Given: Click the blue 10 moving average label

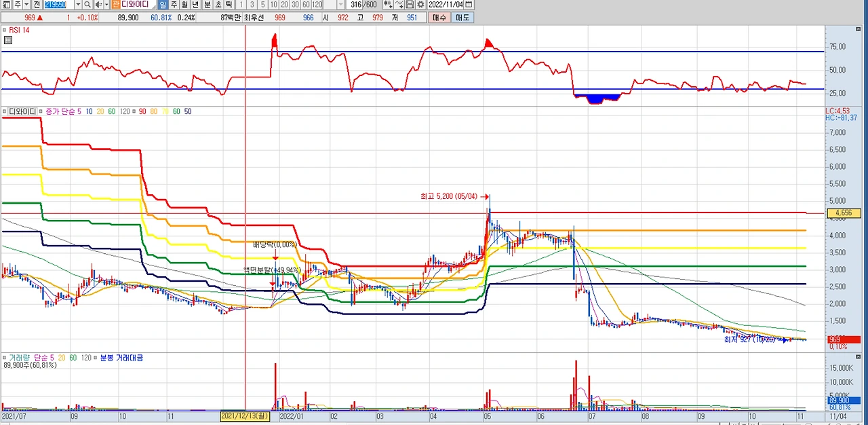Looking at the screenshot, I should (89, 111).
